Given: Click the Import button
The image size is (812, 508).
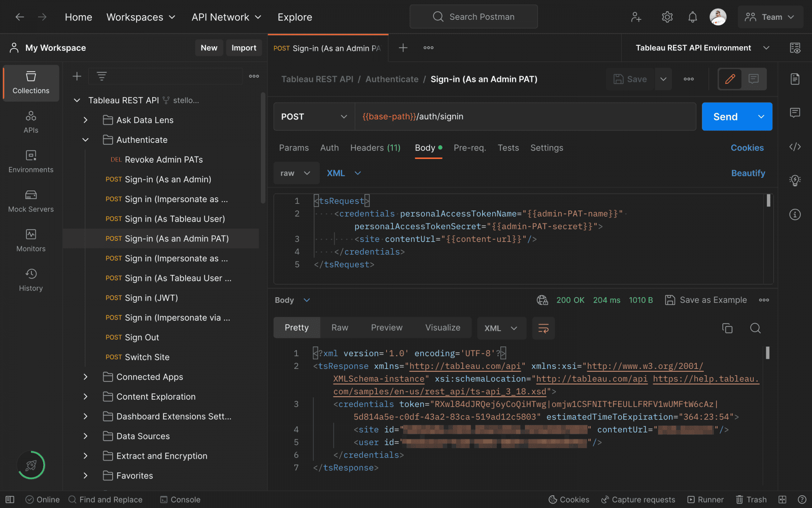Looking at the screenshot, I should click(x=244, y=48).
